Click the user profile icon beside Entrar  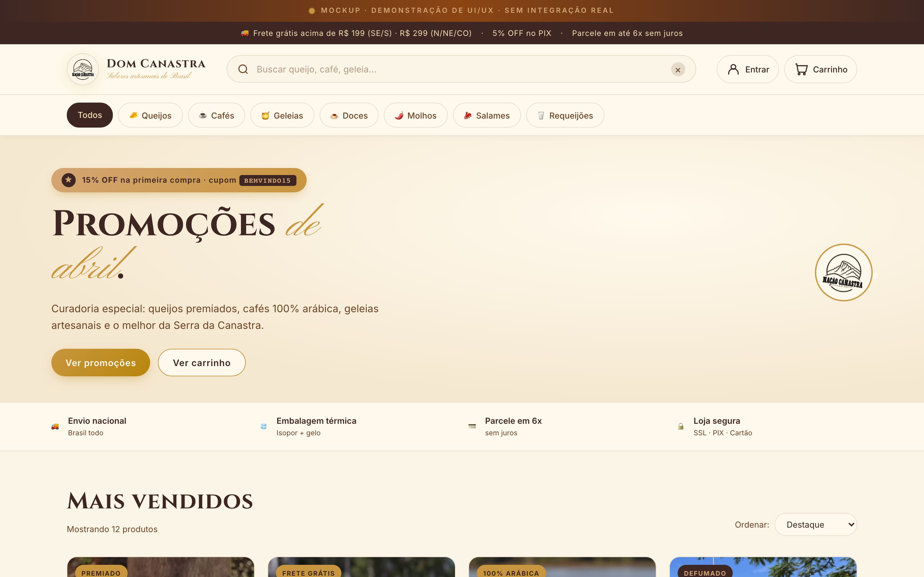point(733,70)
